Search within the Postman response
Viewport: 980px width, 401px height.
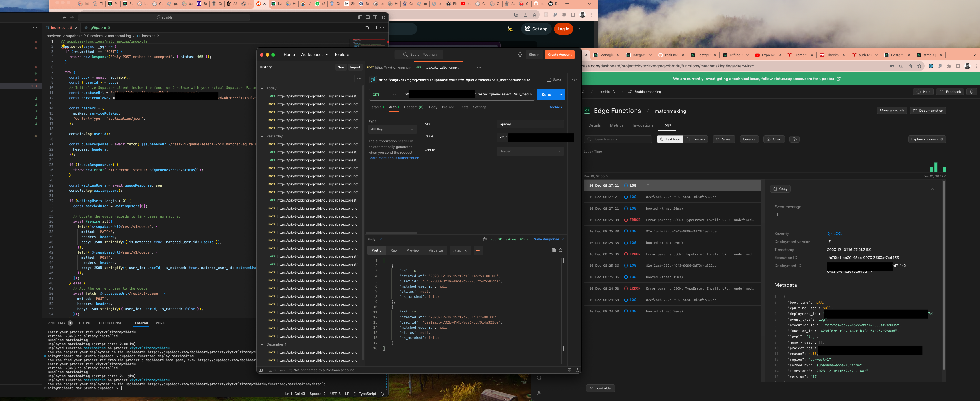561,250
